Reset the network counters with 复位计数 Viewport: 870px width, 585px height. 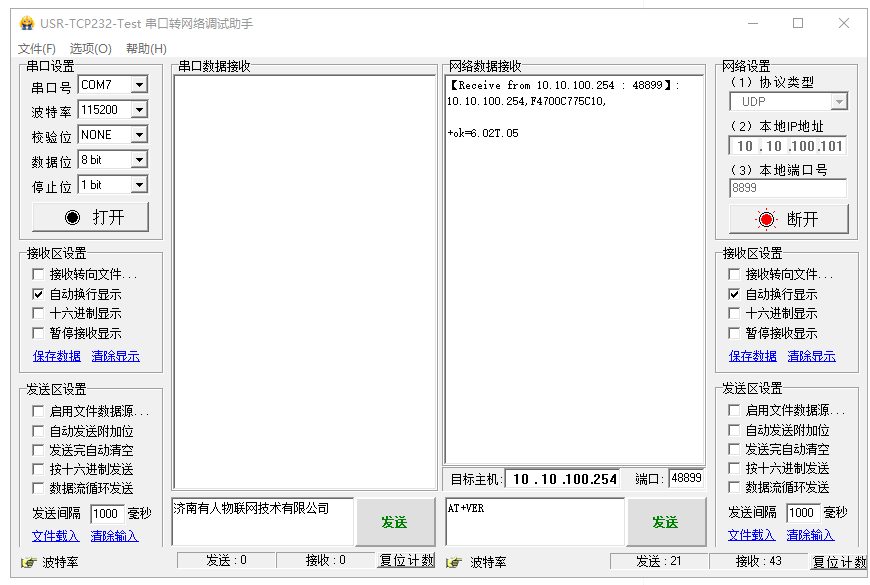[x=838, y=562]
